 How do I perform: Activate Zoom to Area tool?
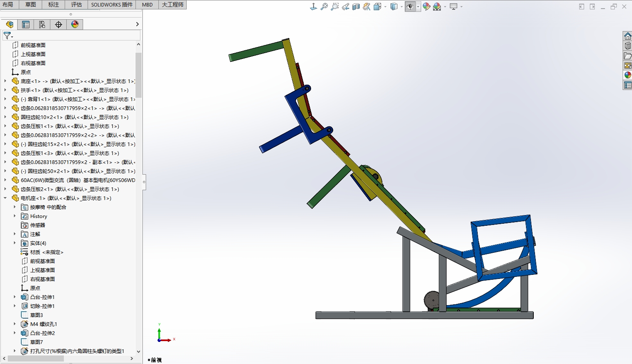coord(335,7)
